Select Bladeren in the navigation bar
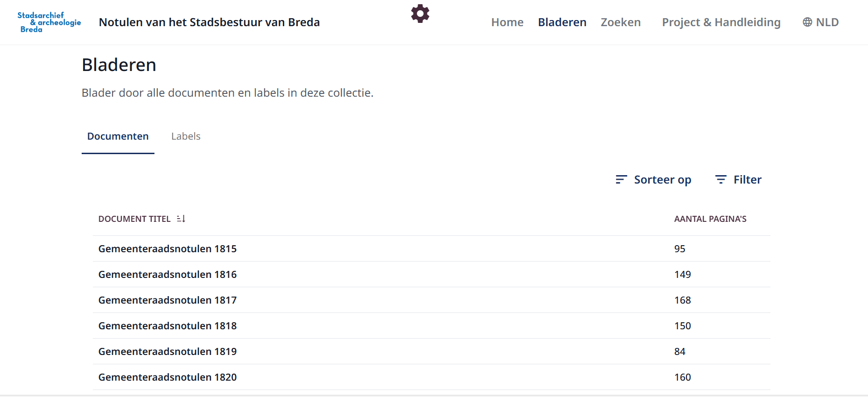 [562, 22]
